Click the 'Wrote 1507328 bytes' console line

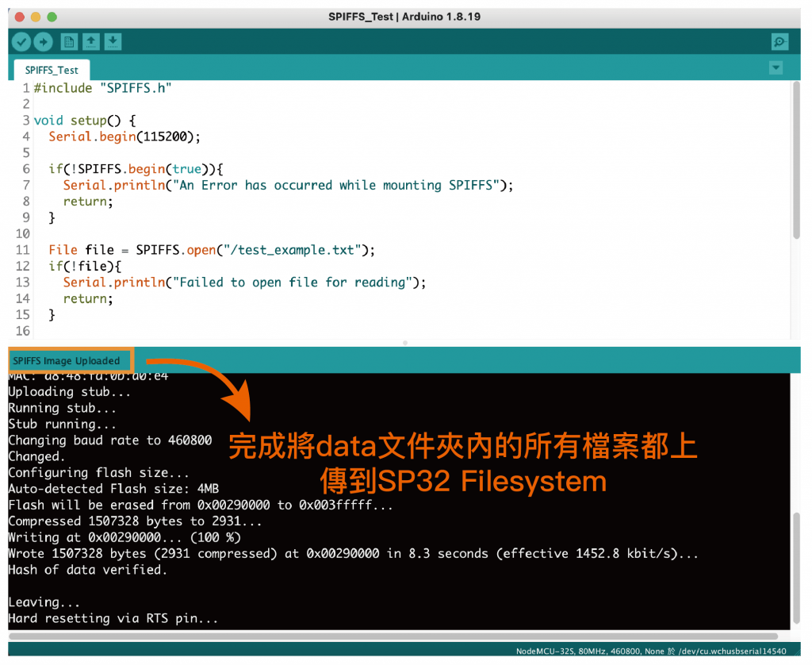353,554
